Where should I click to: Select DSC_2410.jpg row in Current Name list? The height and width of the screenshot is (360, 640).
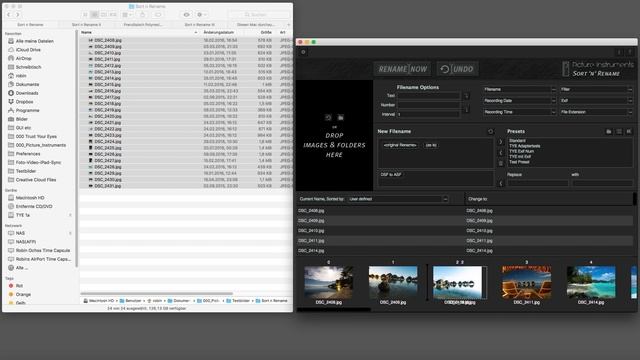click(380, 231)
